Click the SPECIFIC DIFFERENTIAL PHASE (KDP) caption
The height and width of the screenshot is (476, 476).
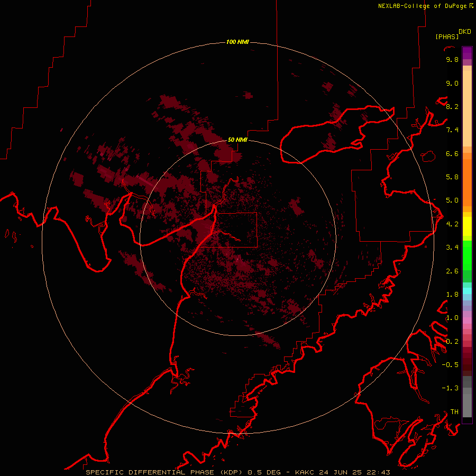[x=164, y=472]
